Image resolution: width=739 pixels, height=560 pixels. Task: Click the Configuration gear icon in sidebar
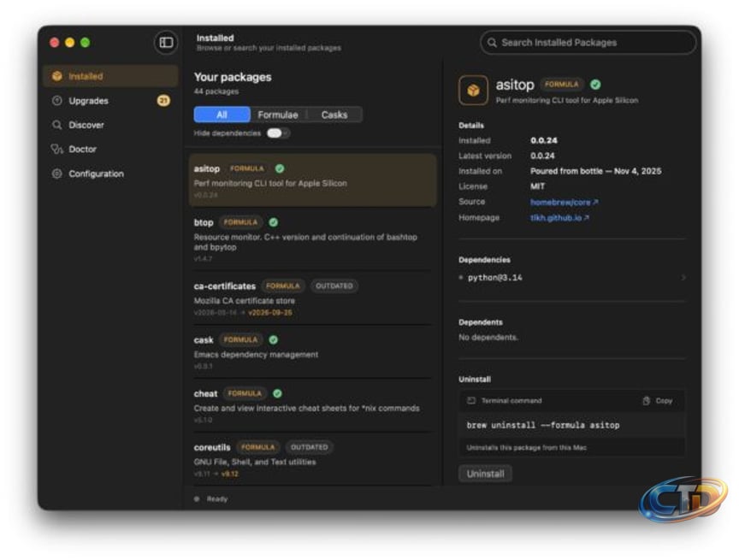pyautogui.click(x=57, y=174)
